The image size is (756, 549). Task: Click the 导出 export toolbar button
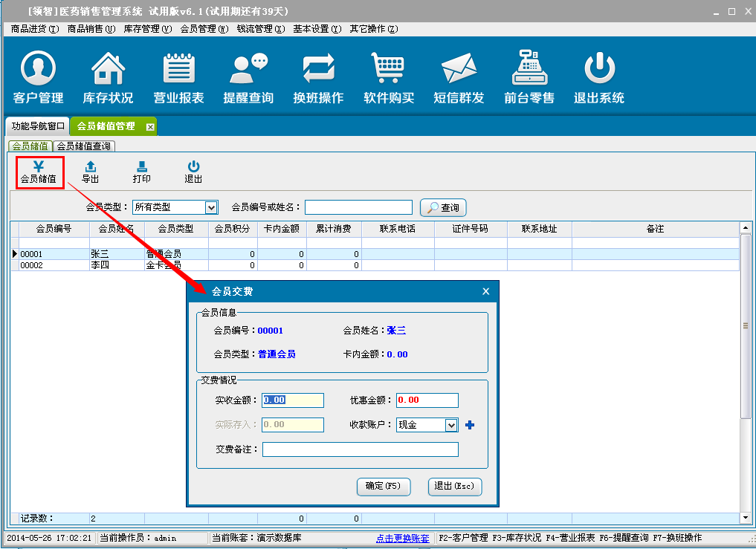pos(90,172)
